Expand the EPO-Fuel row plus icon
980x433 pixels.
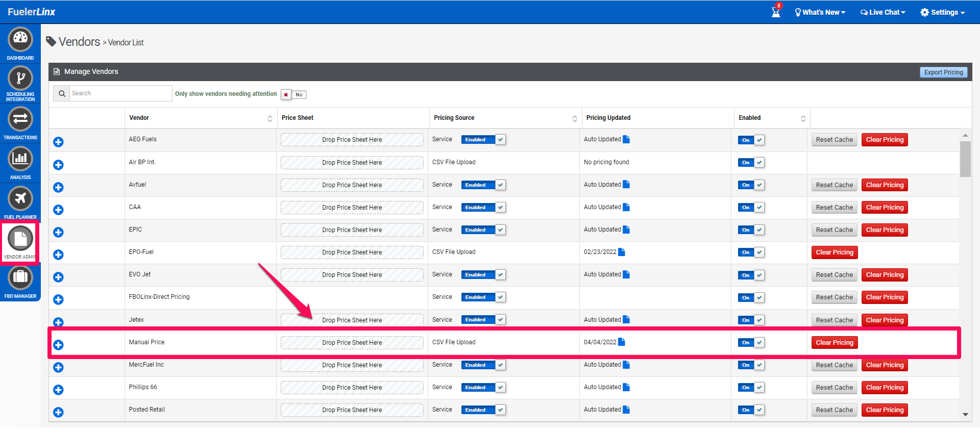tap(58, 254)
